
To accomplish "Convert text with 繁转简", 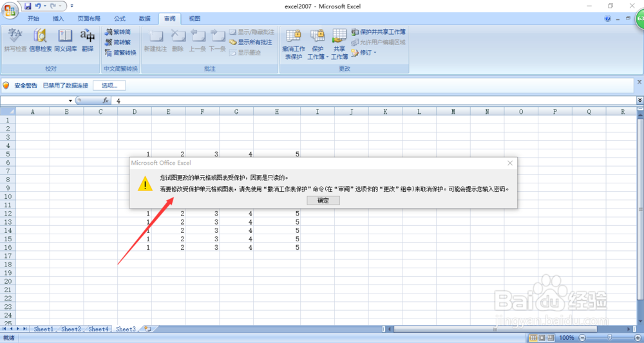I will 118,32.
